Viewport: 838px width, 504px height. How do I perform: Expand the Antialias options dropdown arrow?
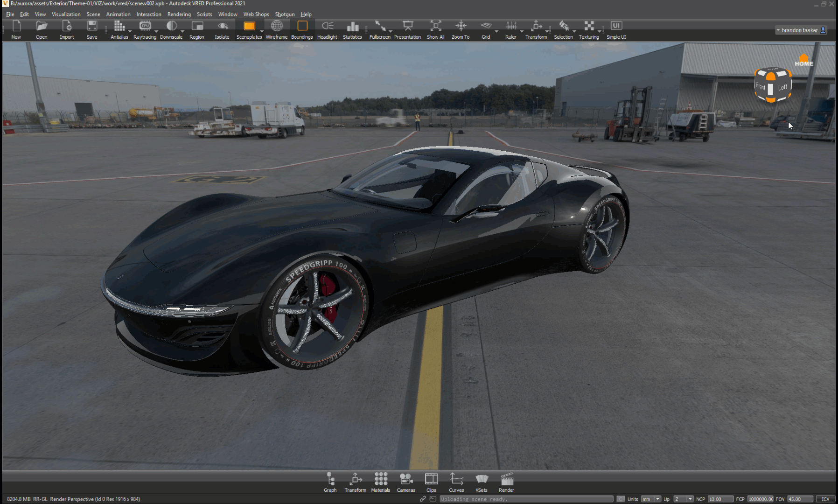click(129, 31)
